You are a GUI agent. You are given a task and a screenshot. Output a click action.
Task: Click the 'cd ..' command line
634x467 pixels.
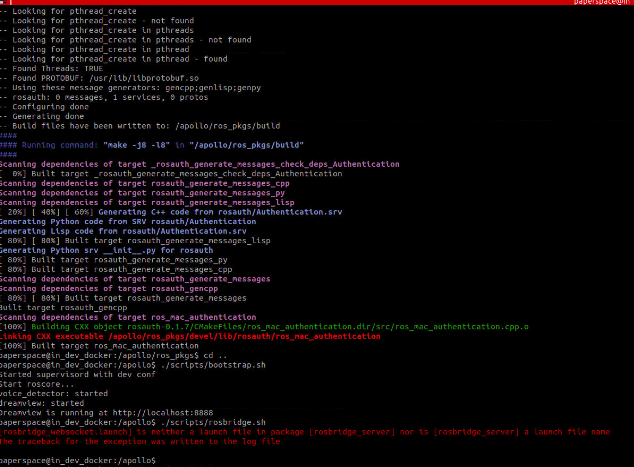pyautogui.click(x=114, y=356)
